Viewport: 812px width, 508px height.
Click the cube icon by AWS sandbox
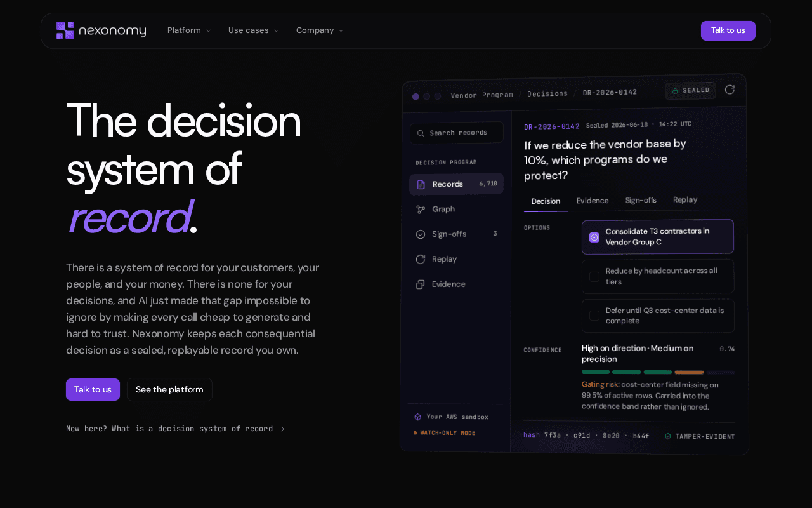(417, 417)
